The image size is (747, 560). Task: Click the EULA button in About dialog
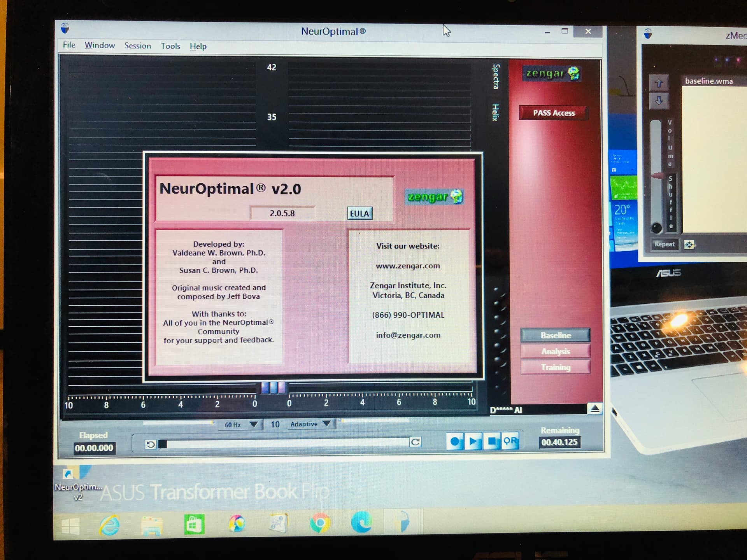[359, 213]
